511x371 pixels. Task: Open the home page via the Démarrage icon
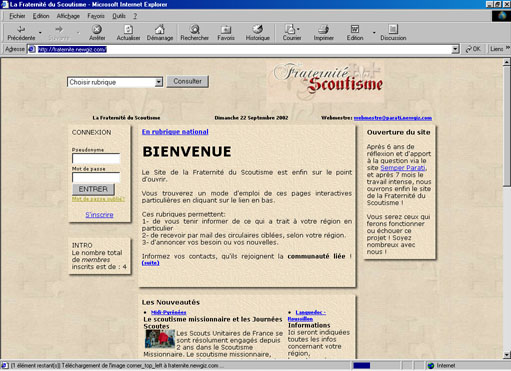pyautogui.click(x=160, y=33)
